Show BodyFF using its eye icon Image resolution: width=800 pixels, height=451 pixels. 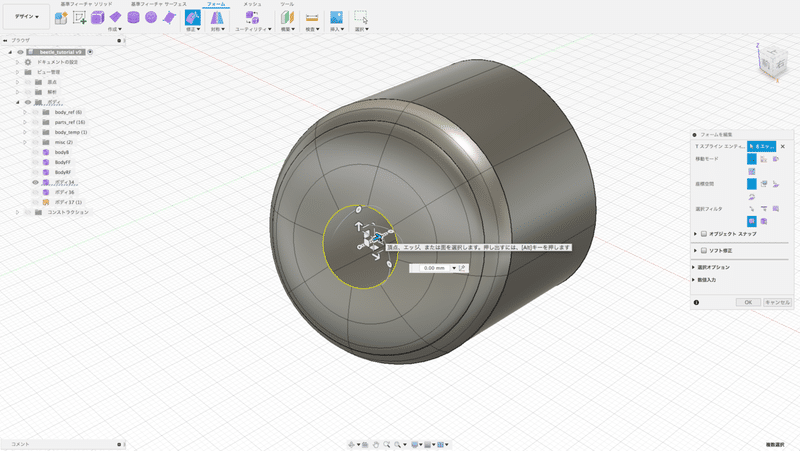(x=36, y=162)
